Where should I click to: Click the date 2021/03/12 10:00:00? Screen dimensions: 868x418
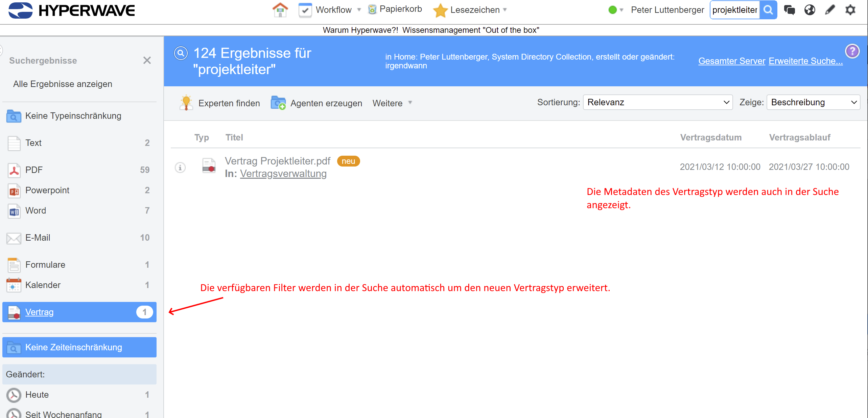720,167
